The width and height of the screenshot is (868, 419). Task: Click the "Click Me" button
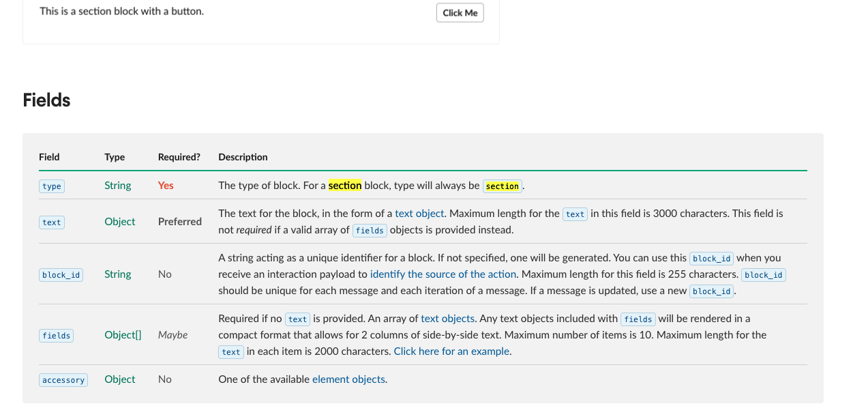(x=460, y=12)
